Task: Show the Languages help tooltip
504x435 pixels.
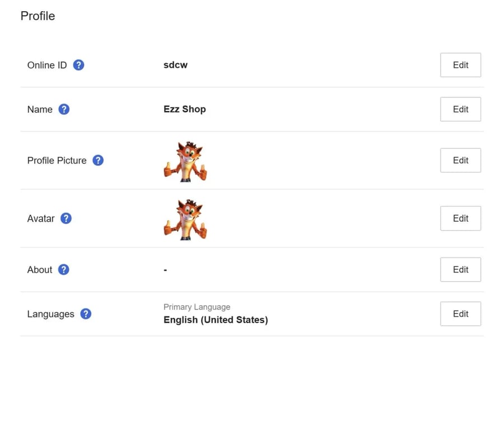Action: pyautogui.click(x=86, y=314)
